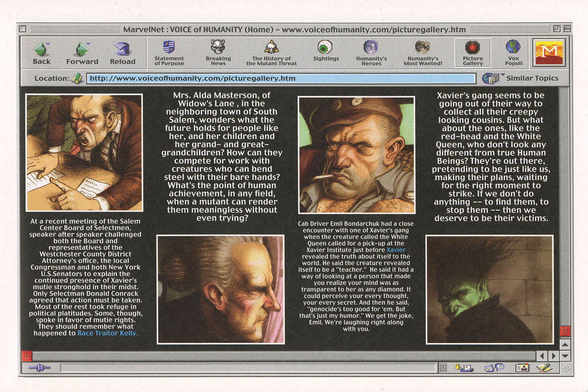Click the text 'Xavier's gang seems to be'

click(x=490, y=95)
